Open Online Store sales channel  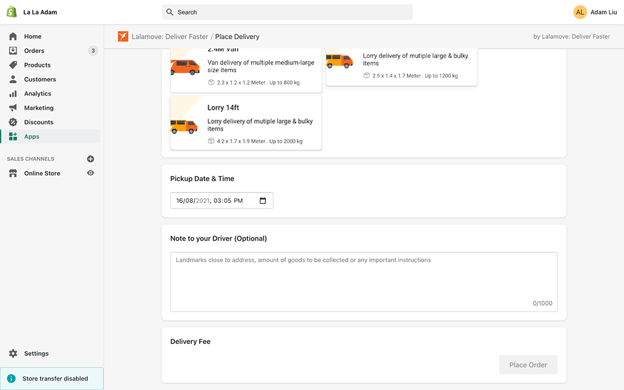[42, 173]
